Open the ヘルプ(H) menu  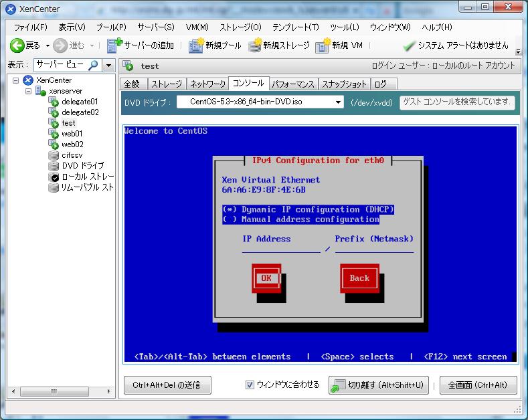pos(437,27)
